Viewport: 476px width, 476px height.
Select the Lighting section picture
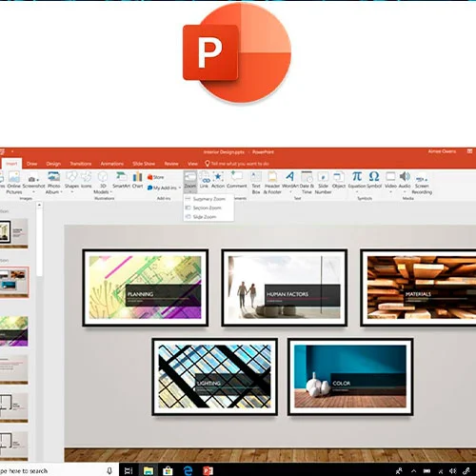pyautogui.click(x=215, y=377)
